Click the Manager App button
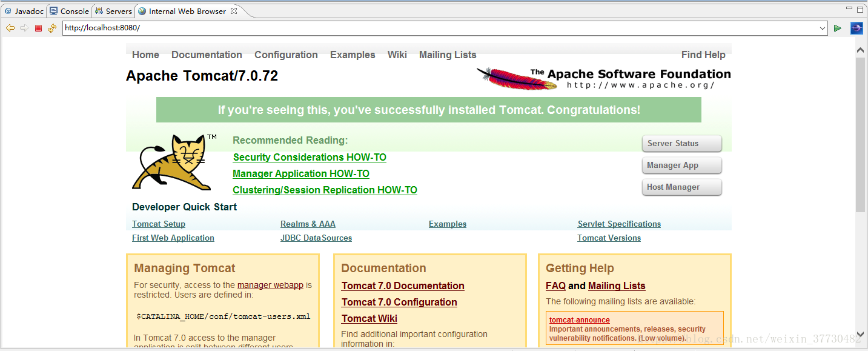Viewport: 868px width, 351px height. pos(682,165)
